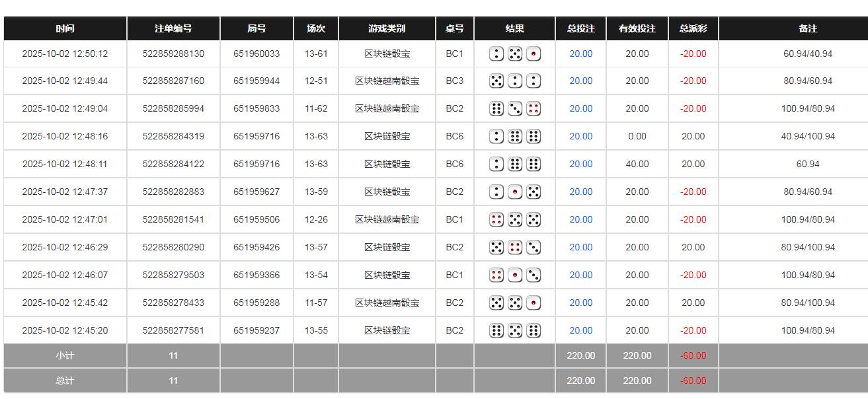Click the six-pip die in the bottom data row
The width and height of the screenshot is (868, 399).
496,330
